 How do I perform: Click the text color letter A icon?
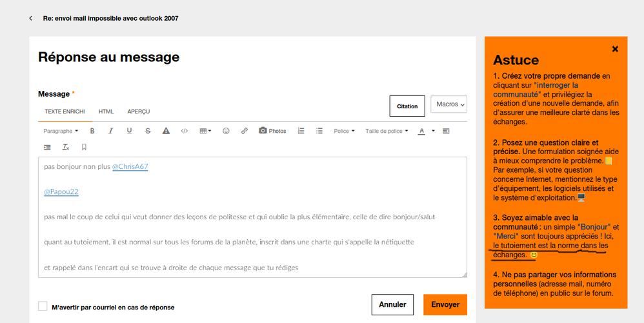point(421,132)
